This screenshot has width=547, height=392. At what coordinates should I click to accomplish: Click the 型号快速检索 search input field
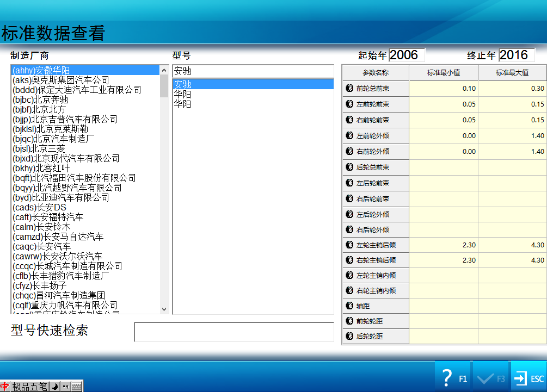(233, 332)
